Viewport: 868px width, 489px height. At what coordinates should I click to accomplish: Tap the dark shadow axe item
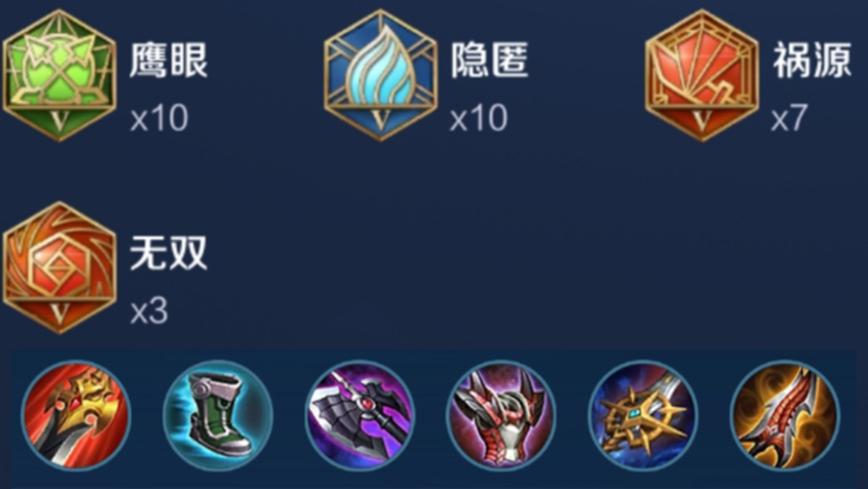(x=359, y=415)
